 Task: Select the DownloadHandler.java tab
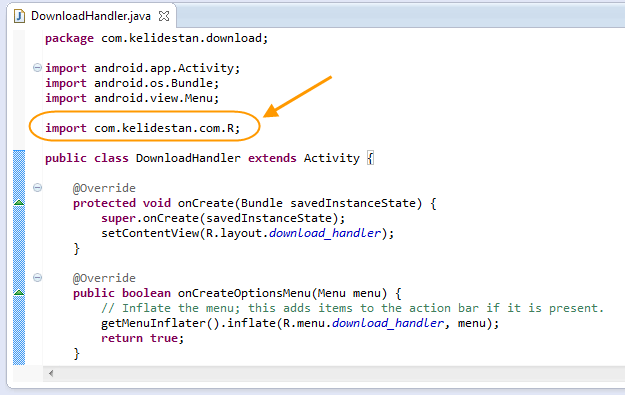[91, 16]
